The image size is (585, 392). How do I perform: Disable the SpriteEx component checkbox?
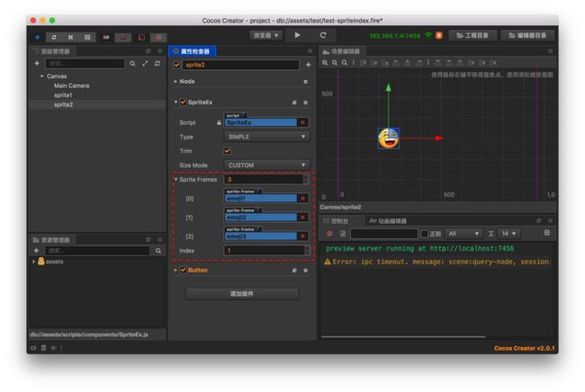184,102
